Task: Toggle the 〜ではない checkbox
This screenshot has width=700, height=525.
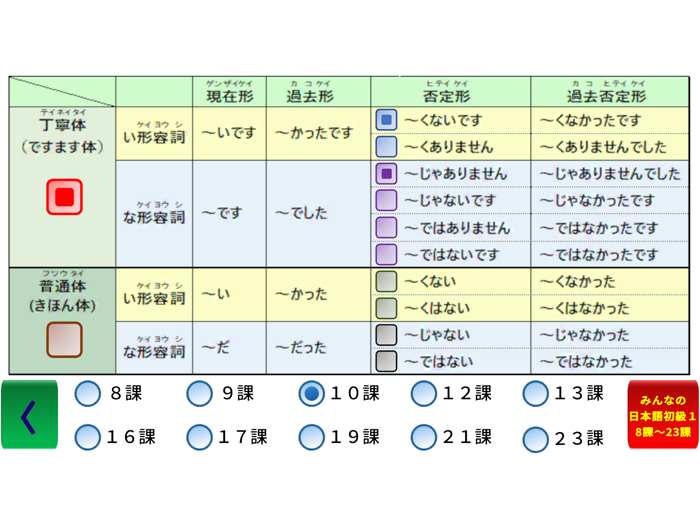Action: [386, 362]
